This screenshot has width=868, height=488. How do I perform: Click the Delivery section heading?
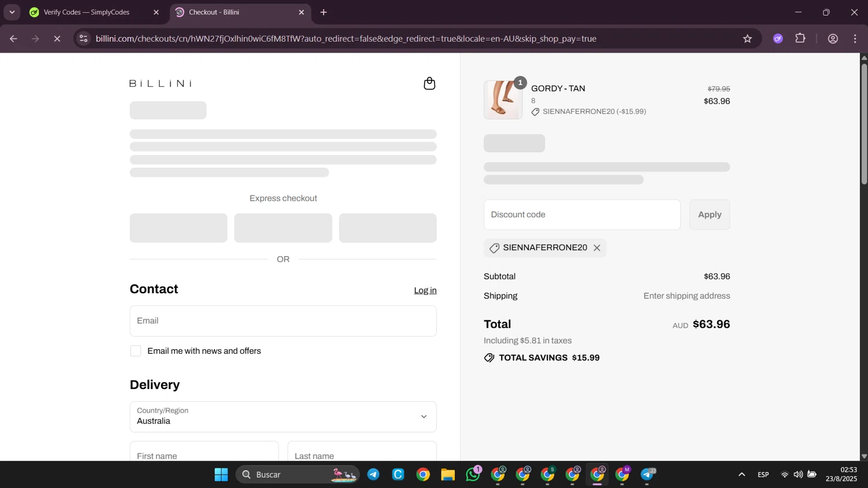coord(155,385)
